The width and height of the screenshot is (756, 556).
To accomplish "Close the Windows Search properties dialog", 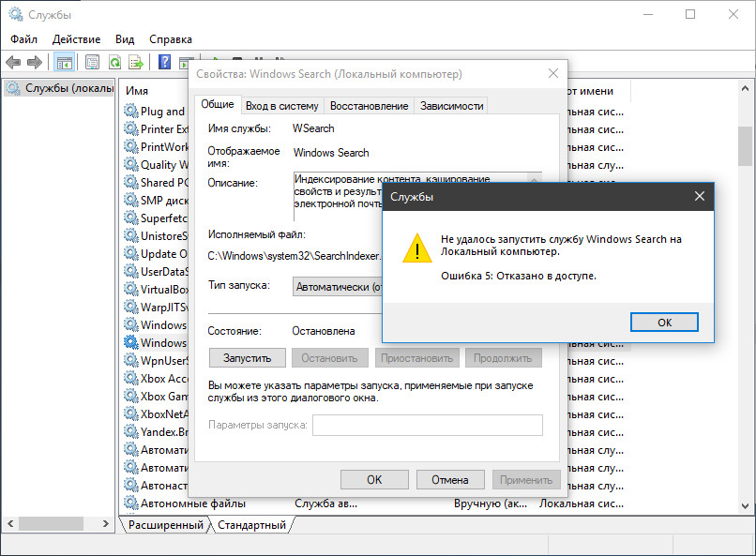I will (x=553, y=73).
